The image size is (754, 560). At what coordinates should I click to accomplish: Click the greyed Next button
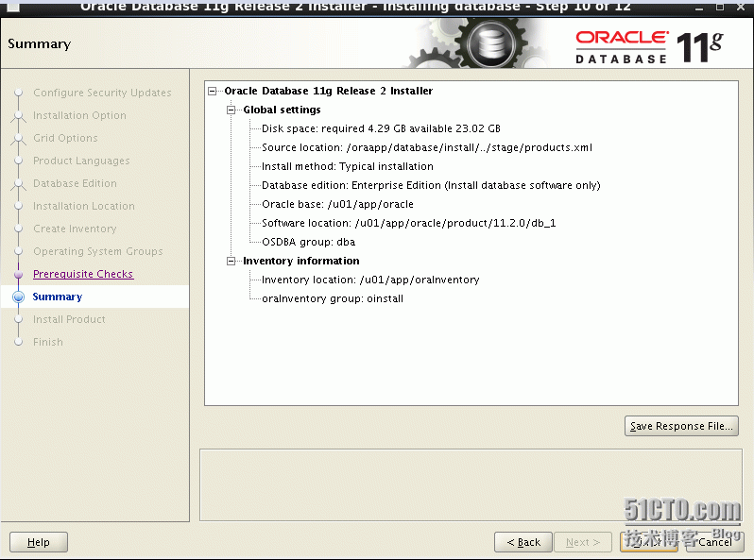click(x=582, y=542)
